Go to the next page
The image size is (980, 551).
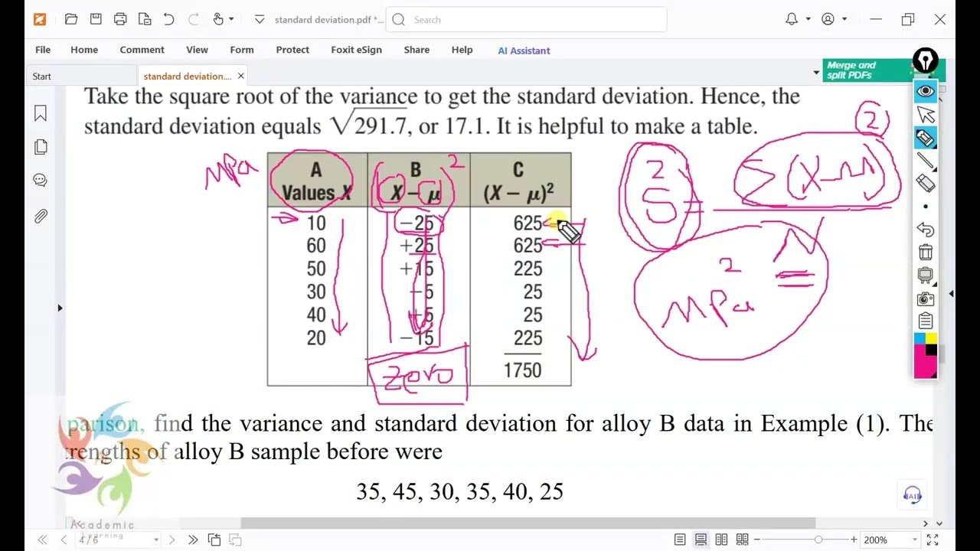(x=171, y=540)
